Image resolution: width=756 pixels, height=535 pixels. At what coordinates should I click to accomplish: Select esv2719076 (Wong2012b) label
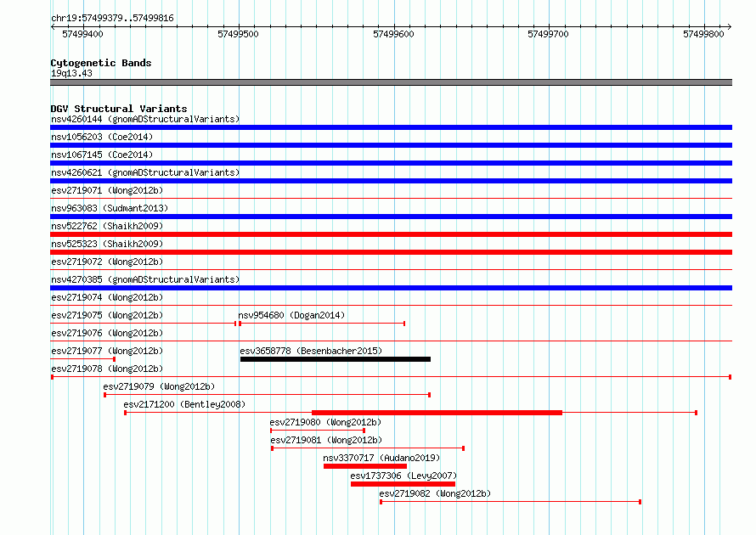click(x=107, y=333)
